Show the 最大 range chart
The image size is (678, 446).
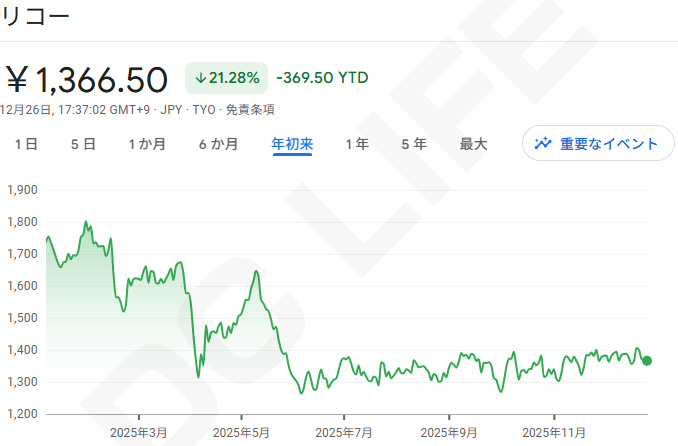[473, 144]
